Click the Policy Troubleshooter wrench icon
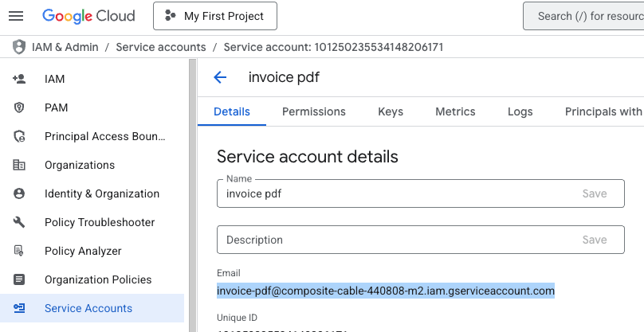This screenshot has height=332, width=644. (x=19, y=222)
